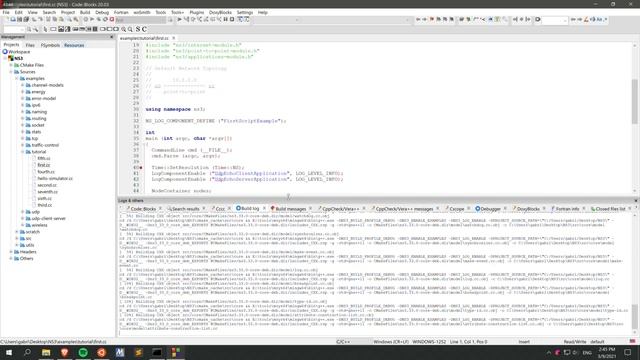Select first.cc in the project tree

[x=44, y=165]
